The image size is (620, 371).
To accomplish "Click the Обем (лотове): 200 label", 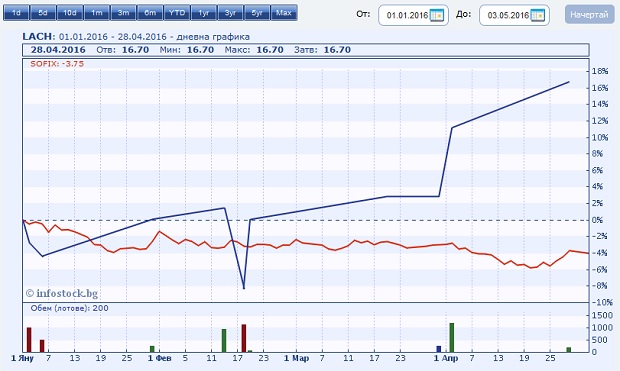I will click(70, 308).
